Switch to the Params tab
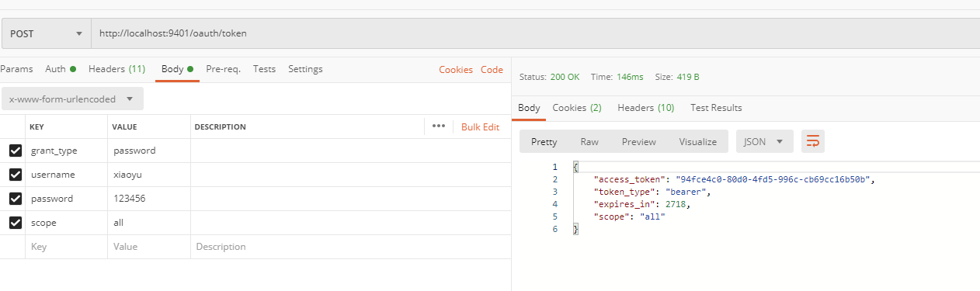 (x=16, y=69)
